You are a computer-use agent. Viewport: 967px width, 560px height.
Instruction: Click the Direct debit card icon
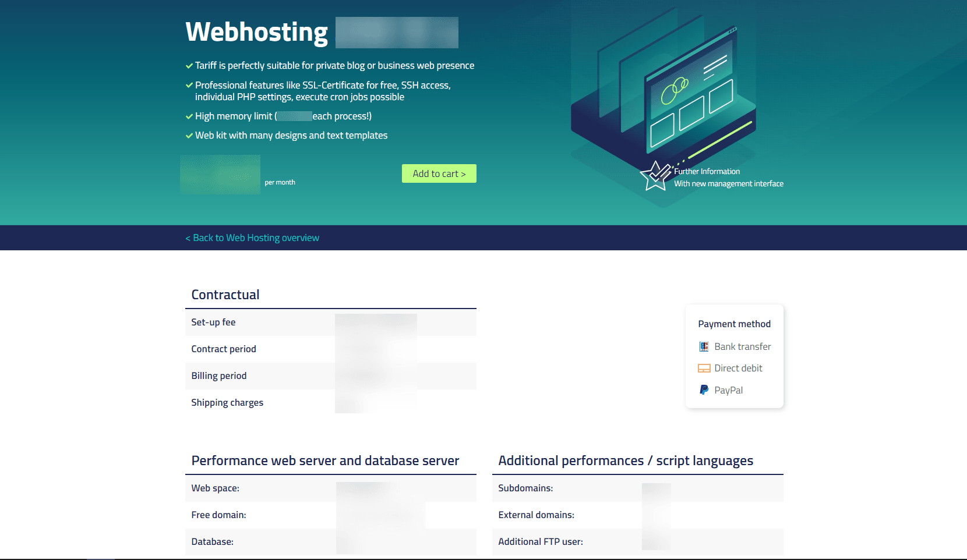(x=704, y=368)
